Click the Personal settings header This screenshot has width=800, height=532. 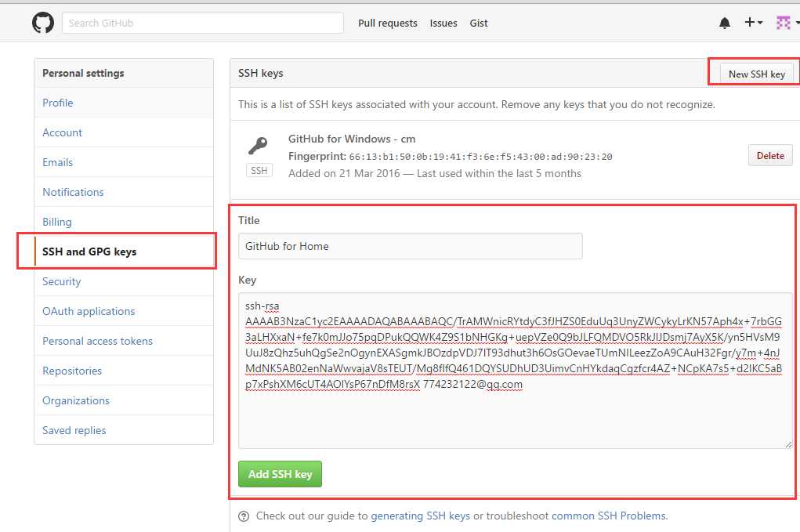tap(83, 73)
